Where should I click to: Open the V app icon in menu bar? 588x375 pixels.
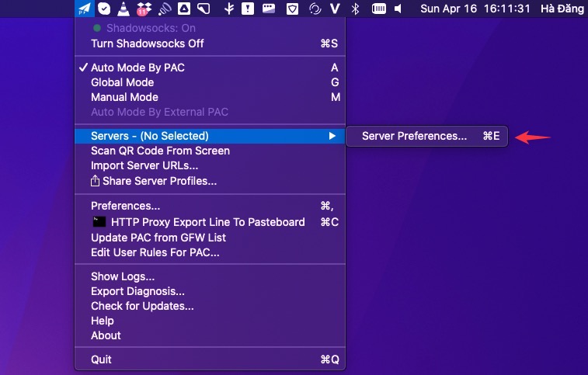(x=335, y=9)
